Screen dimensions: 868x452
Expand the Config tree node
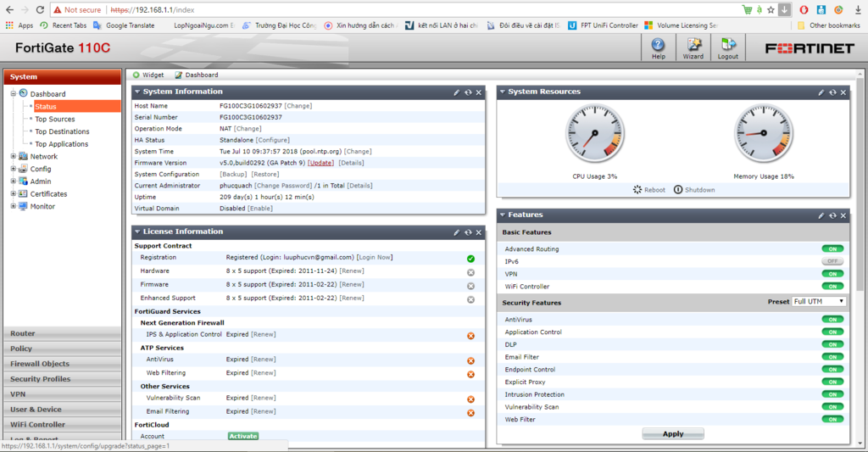[x=14, y=169]
